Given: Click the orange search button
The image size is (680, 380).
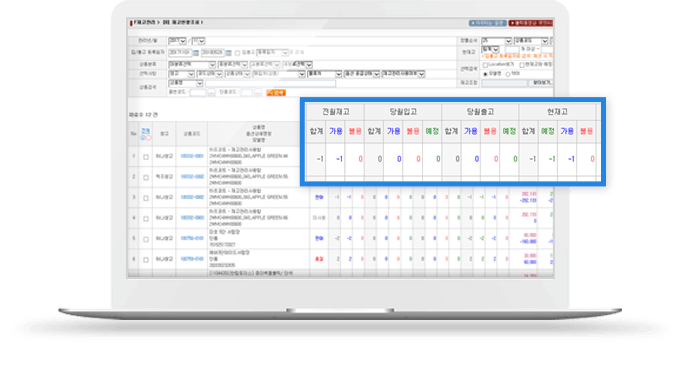Looking at the screenshot, I should coord(276,92).
